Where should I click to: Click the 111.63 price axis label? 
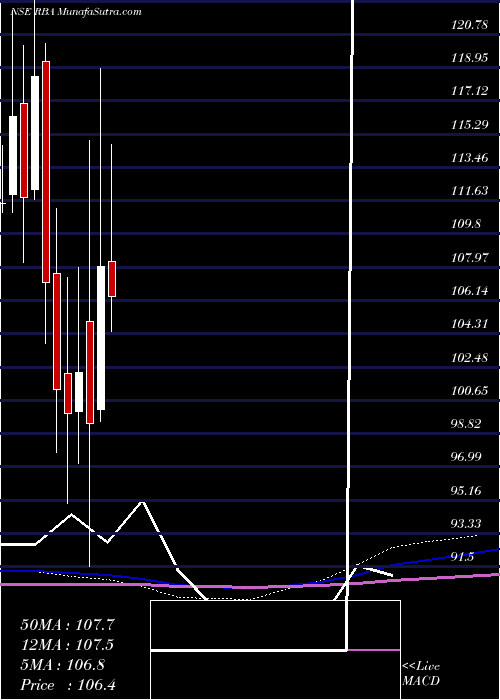pyautogui.click(x=470, y=191)
